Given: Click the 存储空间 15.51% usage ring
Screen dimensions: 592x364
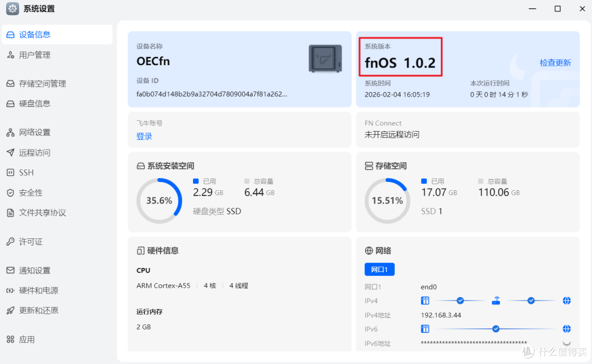Looking at the screenshot, I should coord(388,201).
